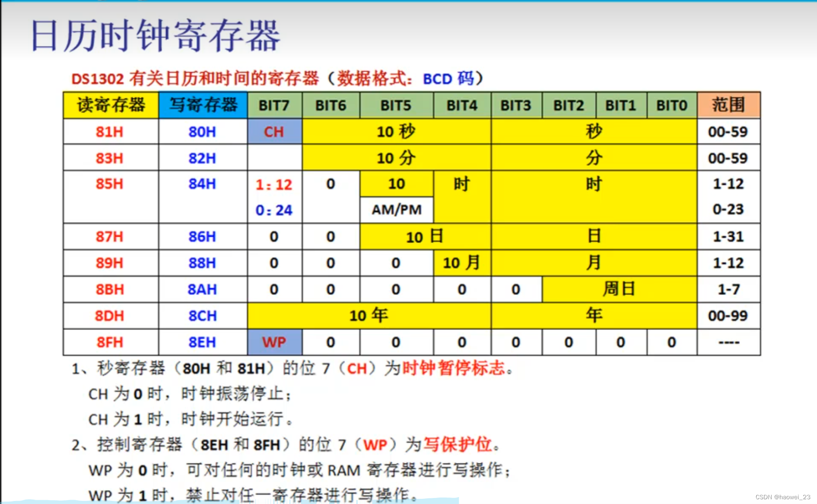This screenshot has width=817, height=504.
Task: Click the AM/PM cell
Action: point(397,210)
